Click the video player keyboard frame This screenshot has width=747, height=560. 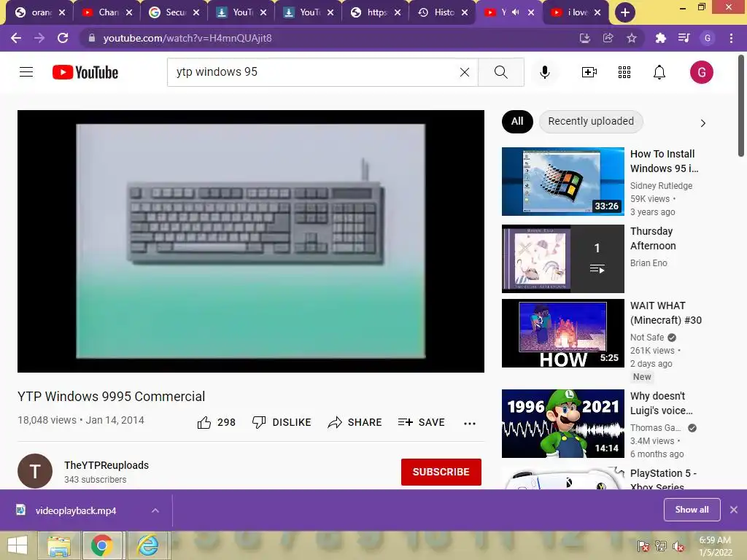251,241
